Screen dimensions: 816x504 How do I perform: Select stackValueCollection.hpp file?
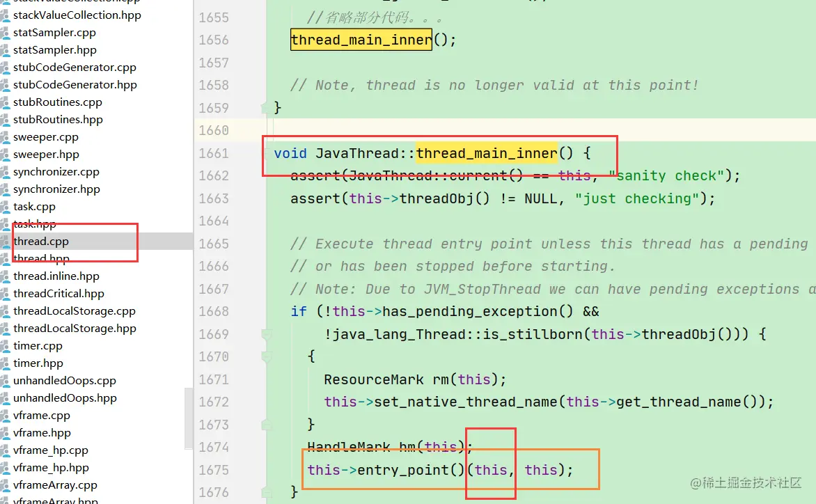pos(77,15)
